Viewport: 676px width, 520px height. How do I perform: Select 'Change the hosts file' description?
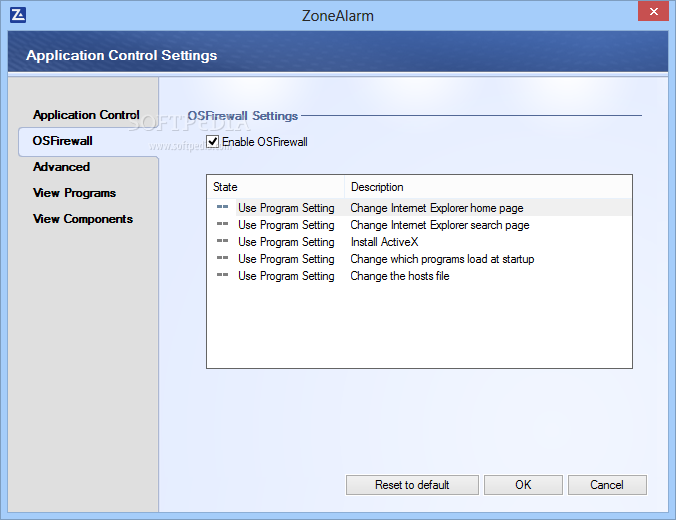[400, 276]
